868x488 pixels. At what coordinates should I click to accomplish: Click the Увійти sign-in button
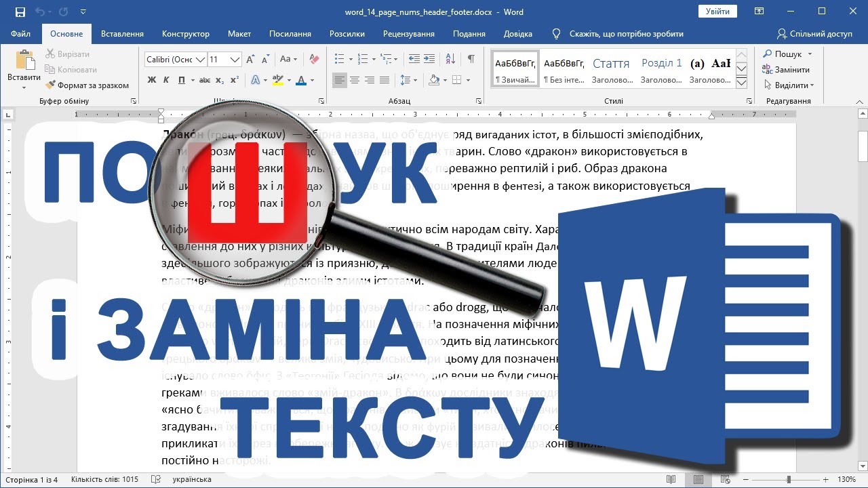pyautogui.click(x=717, y=12)
